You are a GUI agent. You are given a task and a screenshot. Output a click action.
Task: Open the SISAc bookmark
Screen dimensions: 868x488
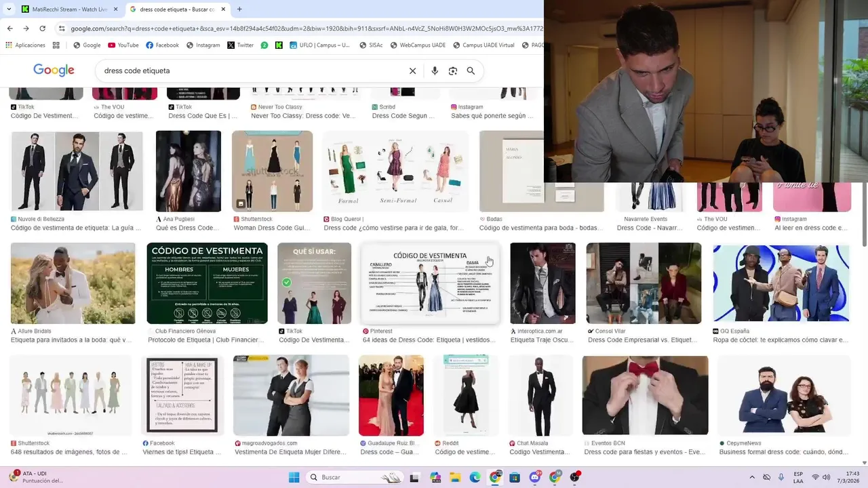click(370, 45)
